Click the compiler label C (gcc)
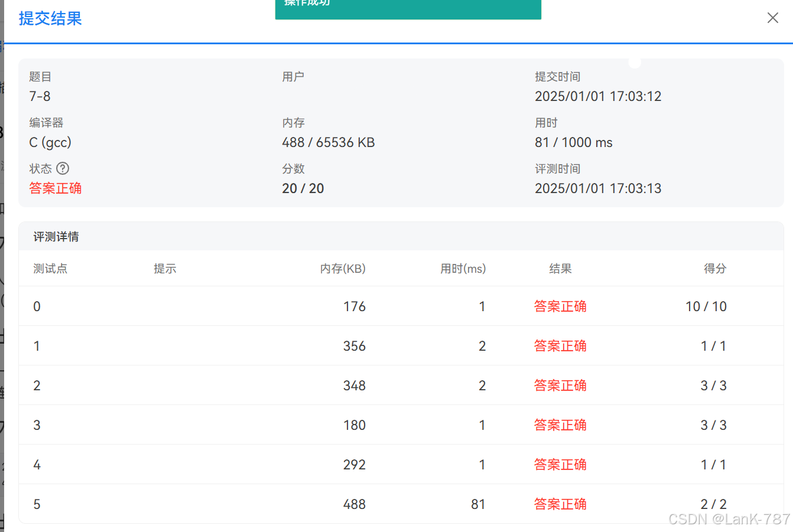 click(50, 142)
